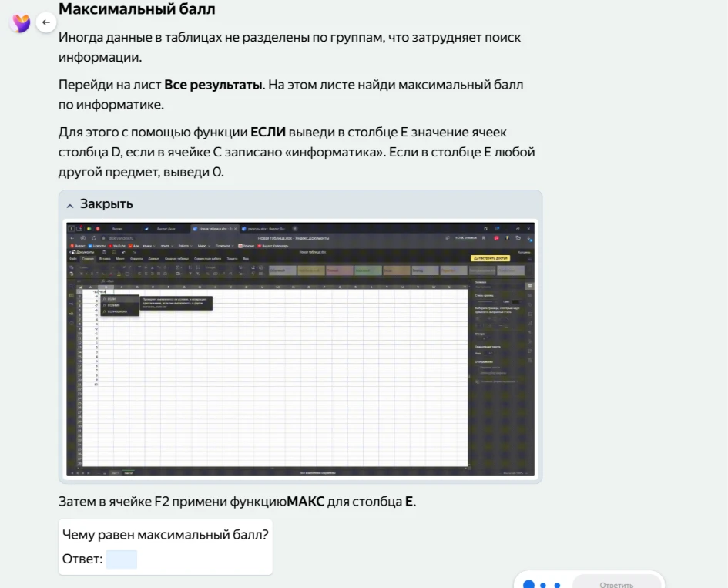This screenshot has height=588, width=728.
Task: Click the question Чему равен максимальный балл?
Action: [x=166, y=535]
